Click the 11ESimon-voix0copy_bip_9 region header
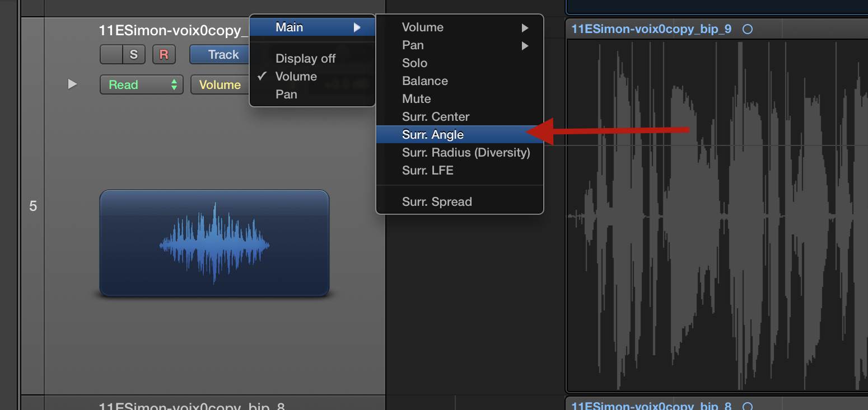 pyautogui.click(x=651, y=30)
